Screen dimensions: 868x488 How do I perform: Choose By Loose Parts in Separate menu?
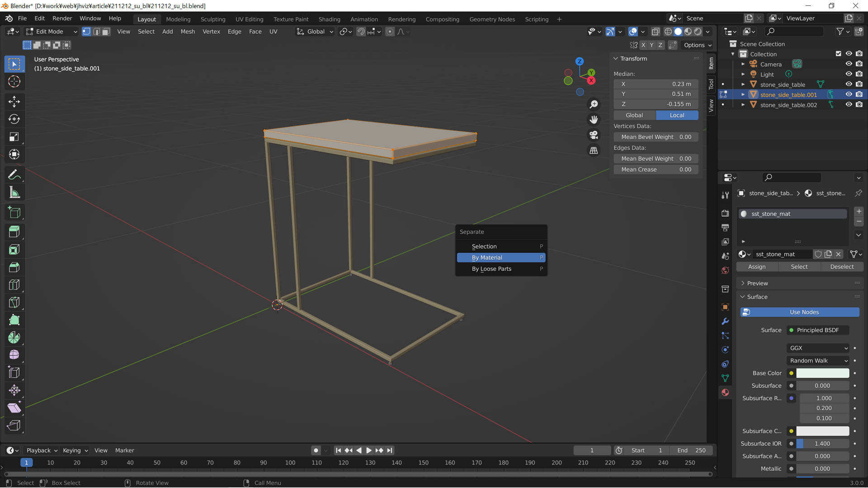tap(501, 269)
